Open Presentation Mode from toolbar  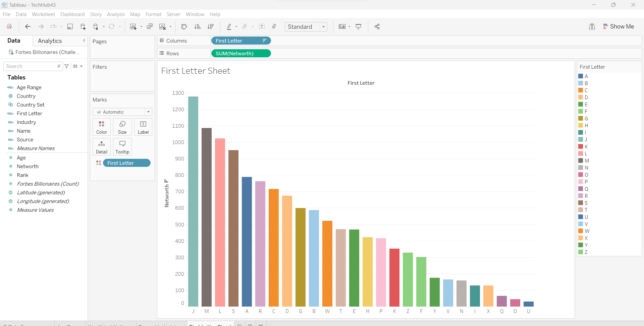[358, 27]
